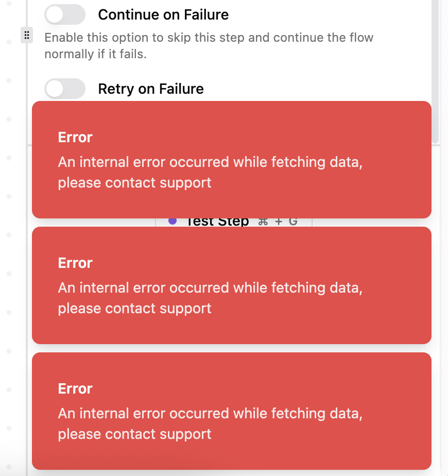Select the "Error" heading in bottom toast
Image resolution: width=448 pixels, height=476 pixels.
(75, 389)
